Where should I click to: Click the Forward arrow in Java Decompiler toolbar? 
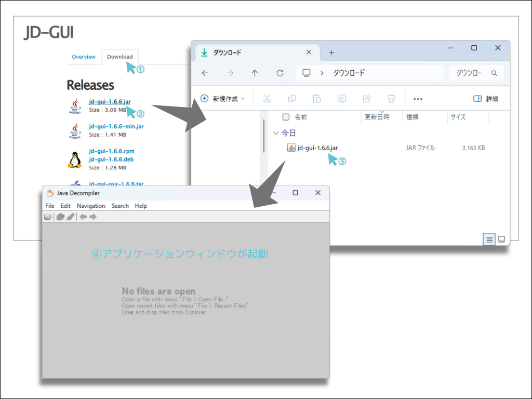click(x=93, y=217)
